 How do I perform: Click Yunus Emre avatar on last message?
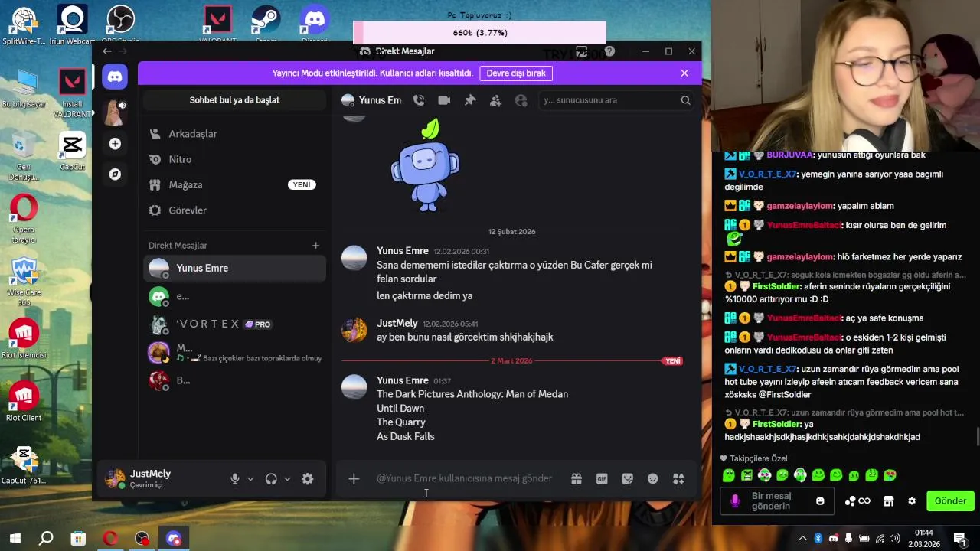pos(354,387)
